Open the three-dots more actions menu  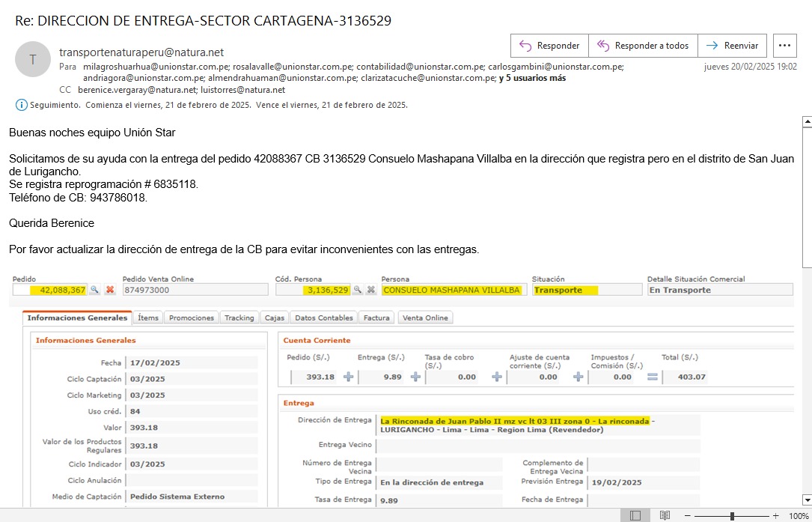coord(784,46)
